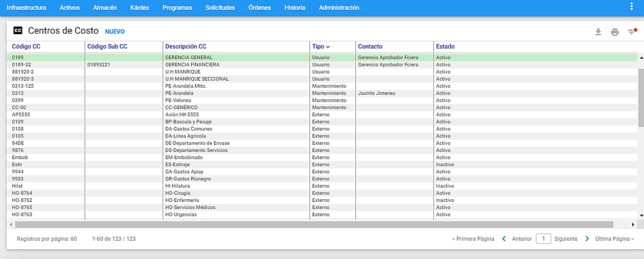Click the NUEVO button
This screenshot has width=644, height=259.
(115, 32)
